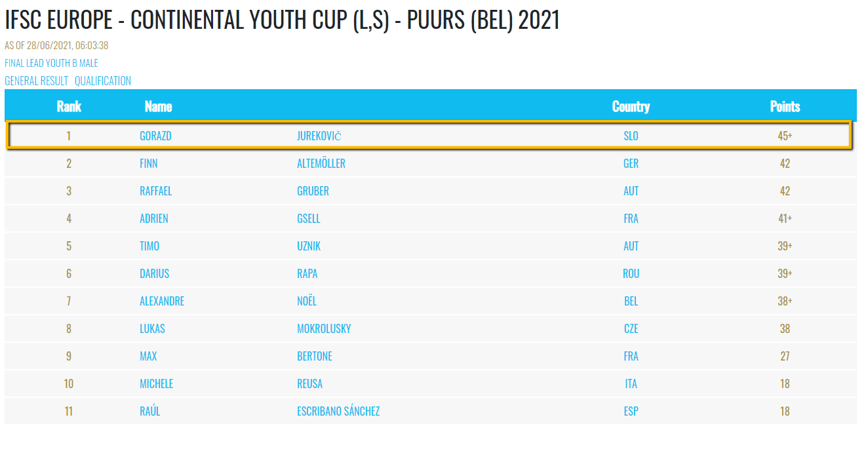Open the Jurekovič surname link
This screenshot has width=868, height=453.
tap(319, 136)
